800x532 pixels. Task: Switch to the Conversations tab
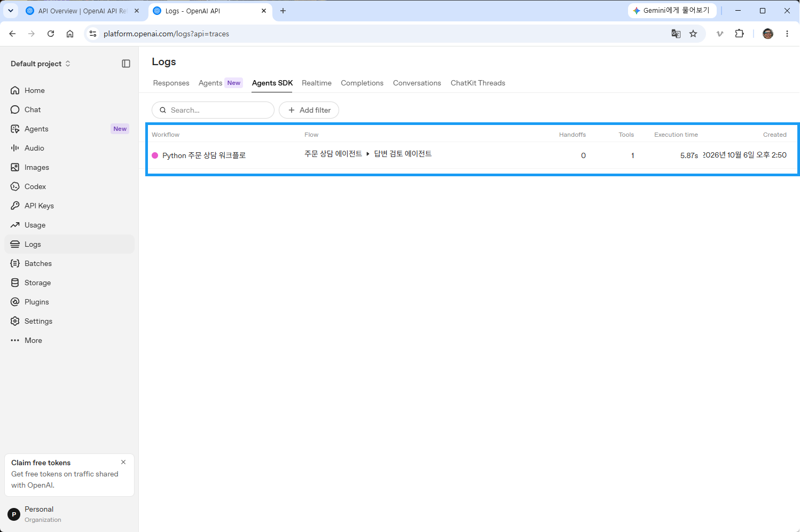417,83
